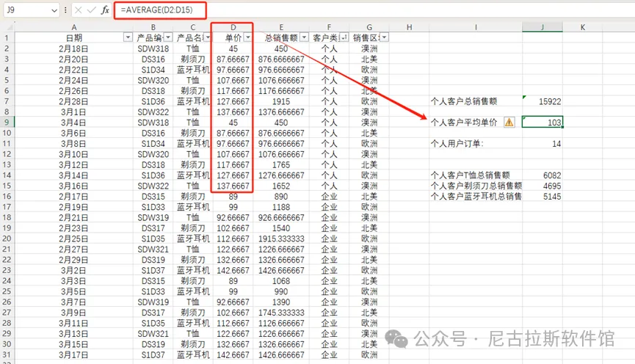
Task: Click the error warning icon beside J9
Action: (x=509, y=122)
